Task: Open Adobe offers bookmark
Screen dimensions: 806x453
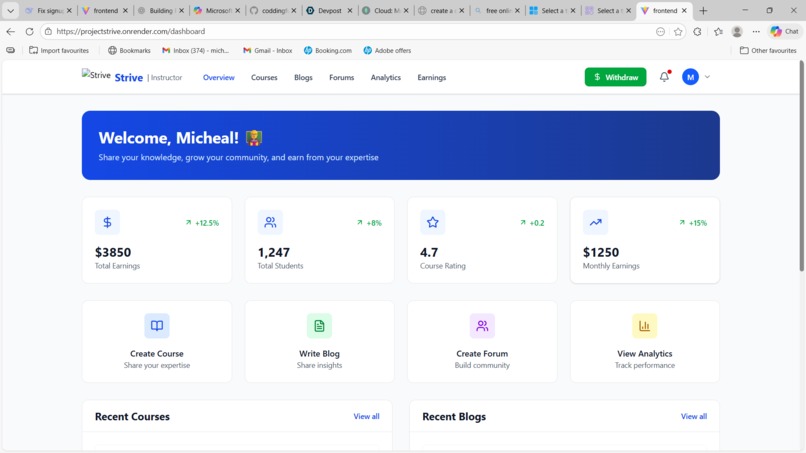Action: click(x=387, y=50)
